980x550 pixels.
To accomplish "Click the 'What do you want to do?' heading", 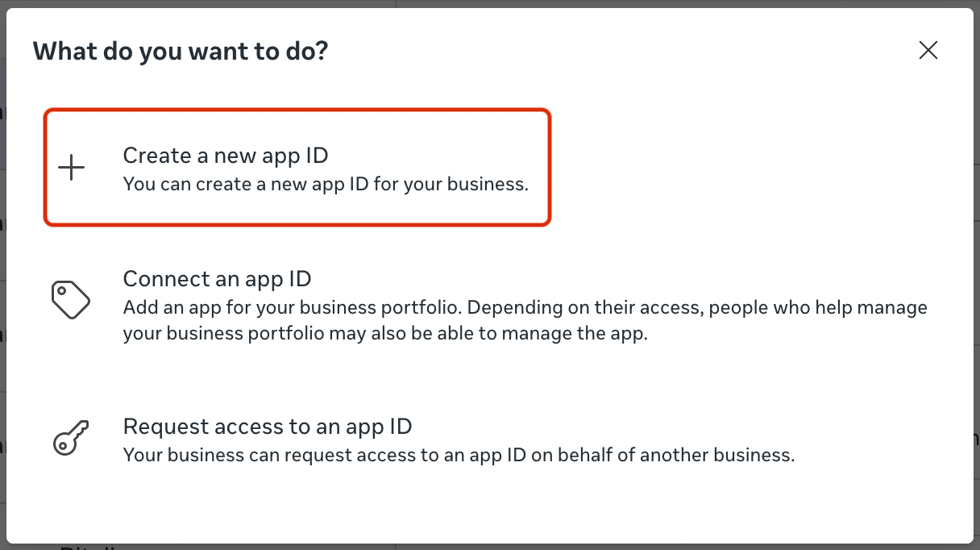I will coord(181,52).
